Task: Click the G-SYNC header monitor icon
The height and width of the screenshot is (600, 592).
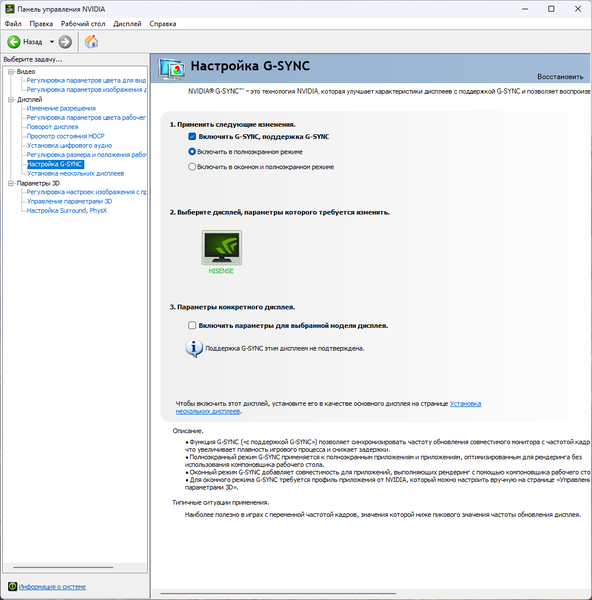Action: tap(171, 69)
